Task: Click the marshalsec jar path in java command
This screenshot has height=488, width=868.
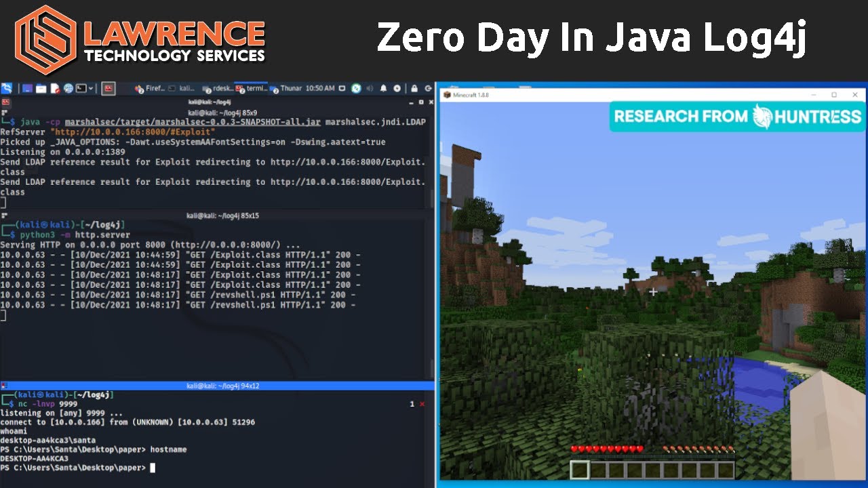Action: [193, 122]
